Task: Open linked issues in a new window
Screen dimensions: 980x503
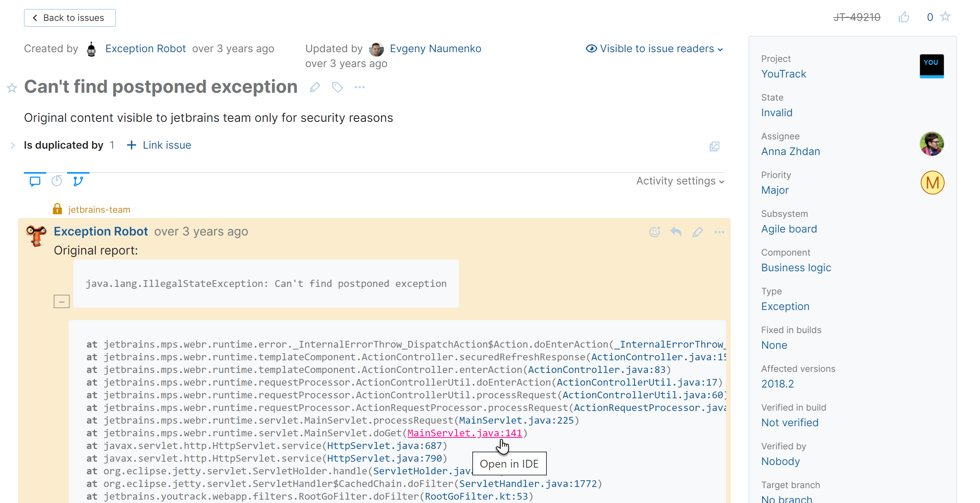Action: pyautogui.click(x=714, y=146)
